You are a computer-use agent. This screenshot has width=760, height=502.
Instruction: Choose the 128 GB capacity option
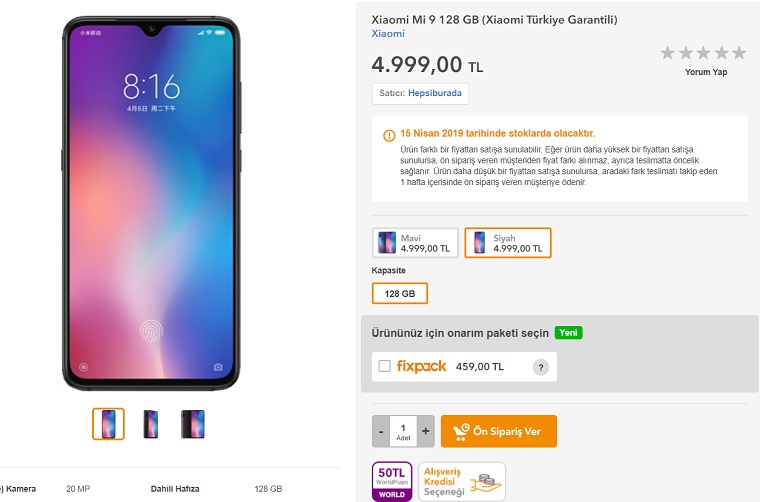[400, 294]
